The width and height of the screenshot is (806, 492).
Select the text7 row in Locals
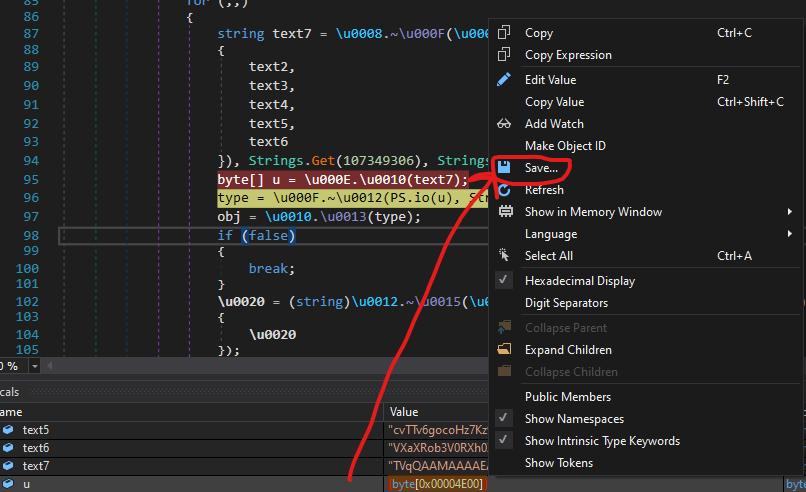tap(36, 466)
